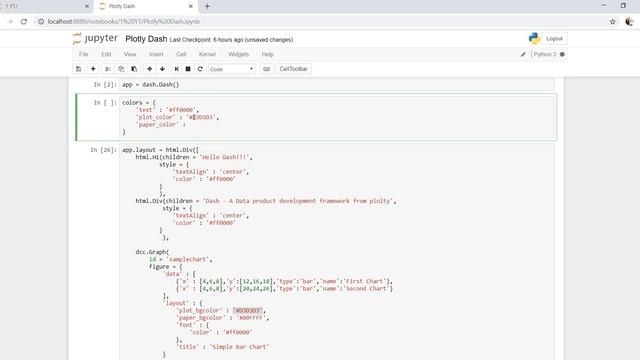Click the pencil edit mode indicator
640x360 pixels.
(523, 54)
